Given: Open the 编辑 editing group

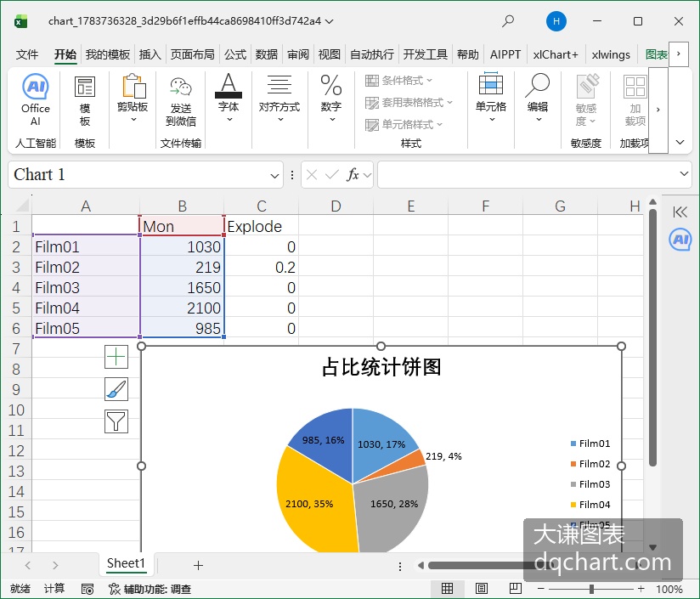Looking at the screenshot, I should pos(538,98).
